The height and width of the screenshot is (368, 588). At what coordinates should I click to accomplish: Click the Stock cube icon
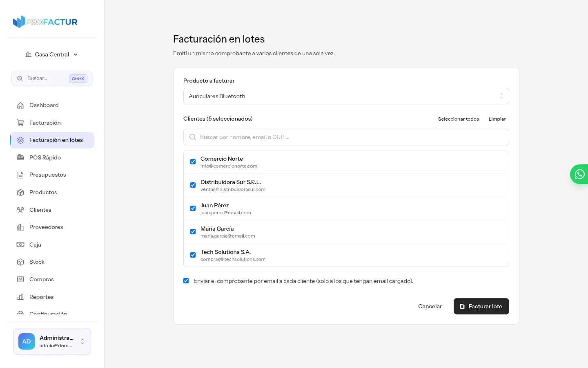coord(20,262)
